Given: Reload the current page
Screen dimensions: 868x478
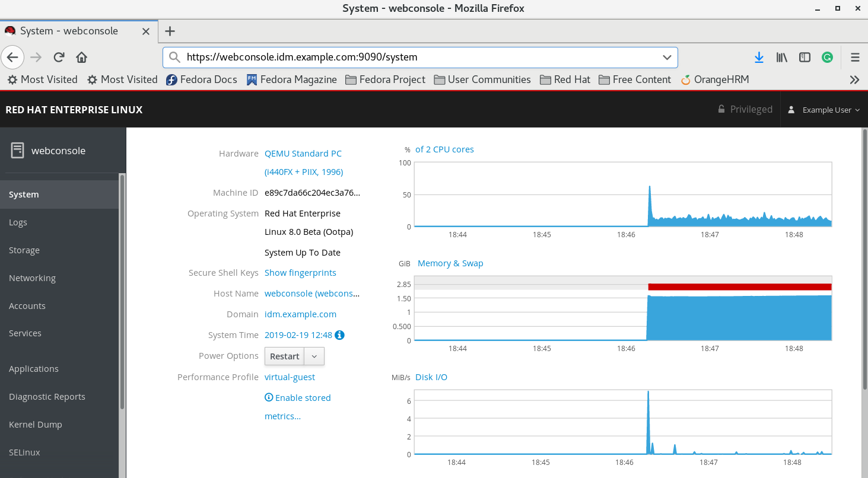Looking at the screenshot, I should coord(59,58).
